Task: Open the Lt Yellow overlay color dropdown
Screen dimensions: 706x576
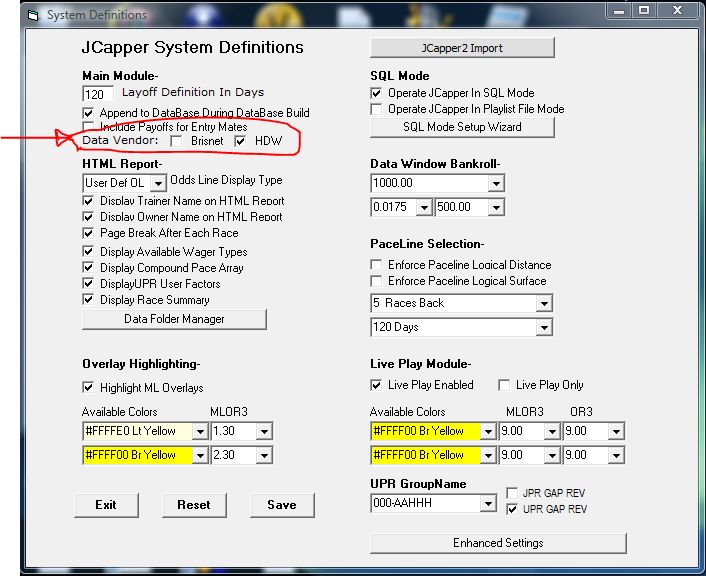Action: (200, 431)
